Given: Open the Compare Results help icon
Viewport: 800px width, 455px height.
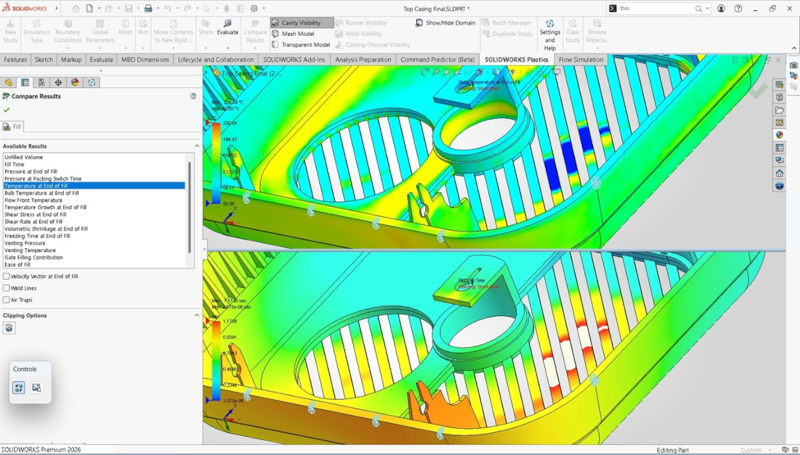Looking at the screenshot, I should [193, 97].
